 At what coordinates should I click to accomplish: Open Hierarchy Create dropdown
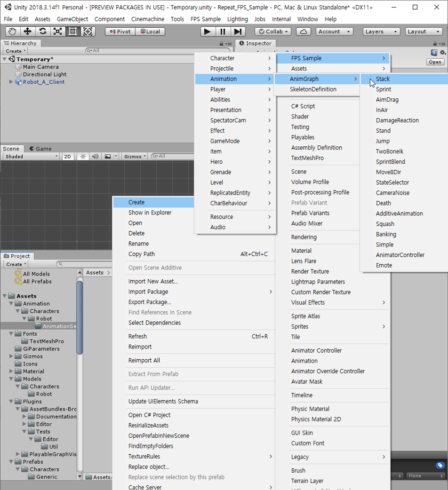pyautogui.click(x=16, y=51)
